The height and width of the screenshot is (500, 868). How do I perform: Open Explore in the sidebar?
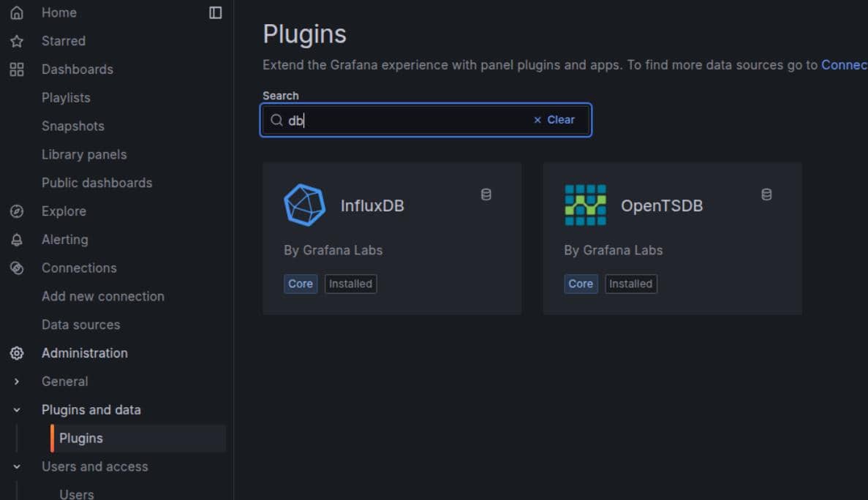64,211
